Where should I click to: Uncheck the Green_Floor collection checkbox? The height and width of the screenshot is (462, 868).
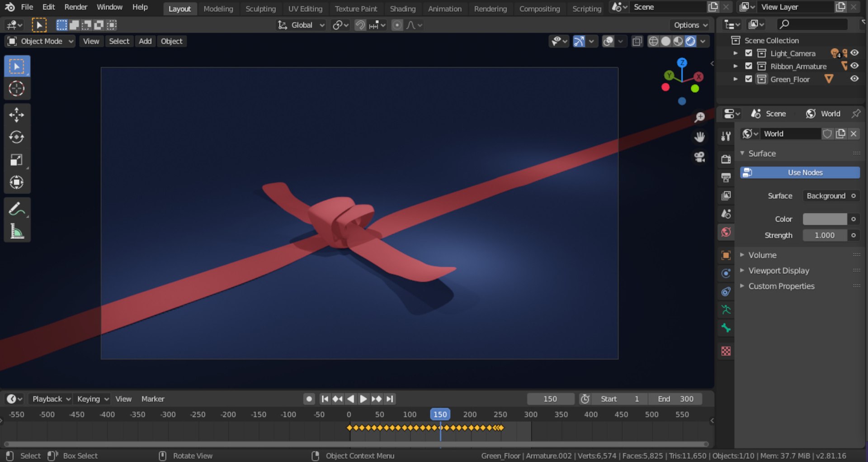[x=749, y=79]
